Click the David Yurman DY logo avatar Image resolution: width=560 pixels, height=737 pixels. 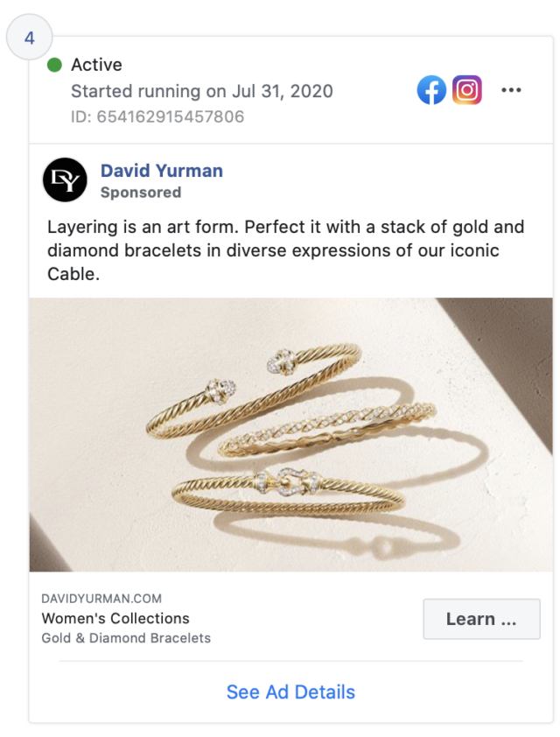pyautogui.click(x=65, y=180)
